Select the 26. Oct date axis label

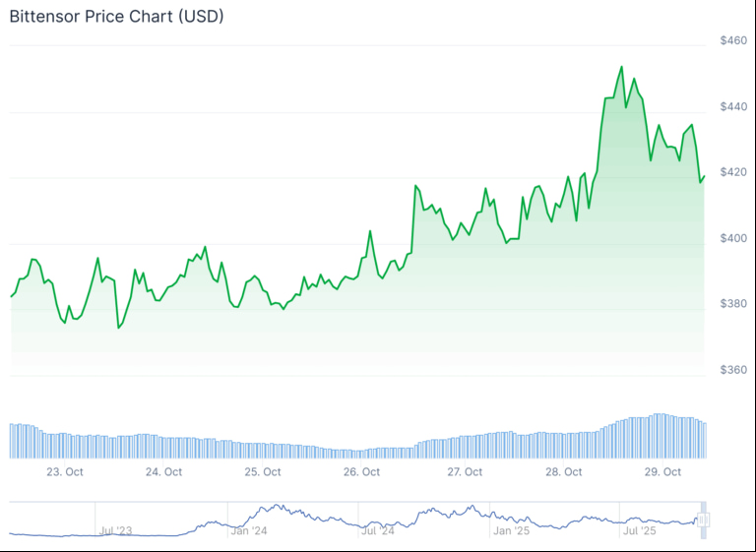[x=362, y=472]
